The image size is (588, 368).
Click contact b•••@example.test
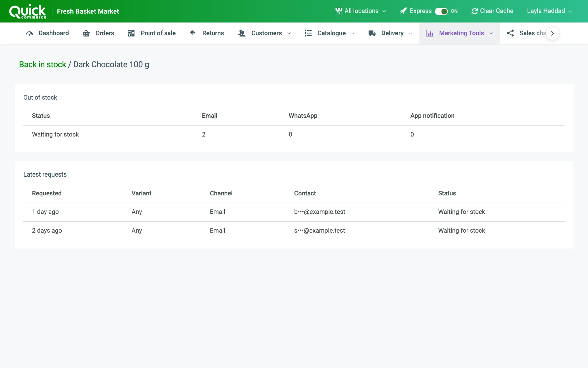click(x=320, y=212)
